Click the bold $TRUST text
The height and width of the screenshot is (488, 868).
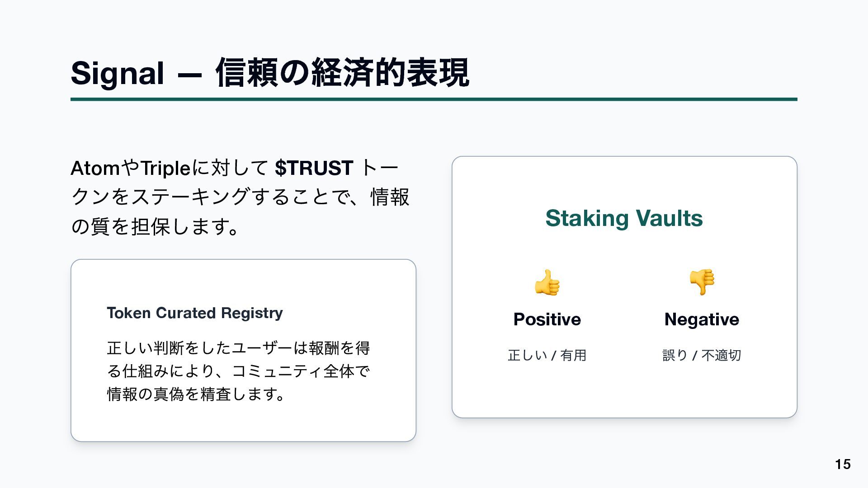pos(314,168)
